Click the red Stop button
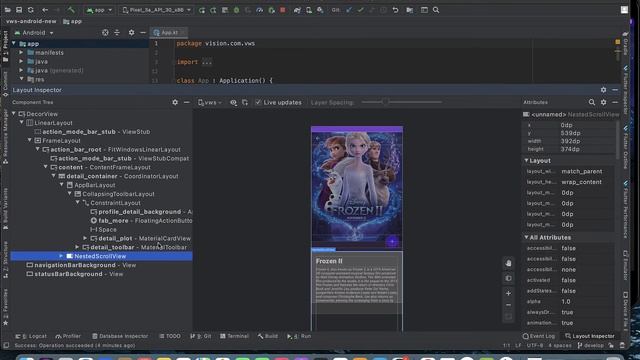The height and width of the screenshot is (360, 640). coord(282,10)
